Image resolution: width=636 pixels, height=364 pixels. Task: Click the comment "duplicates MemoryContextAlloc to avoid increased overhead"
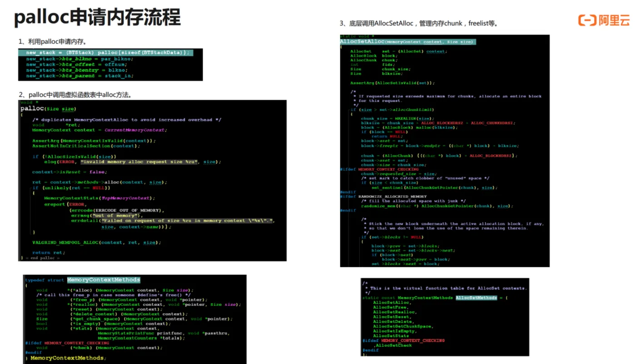(127, 120)
